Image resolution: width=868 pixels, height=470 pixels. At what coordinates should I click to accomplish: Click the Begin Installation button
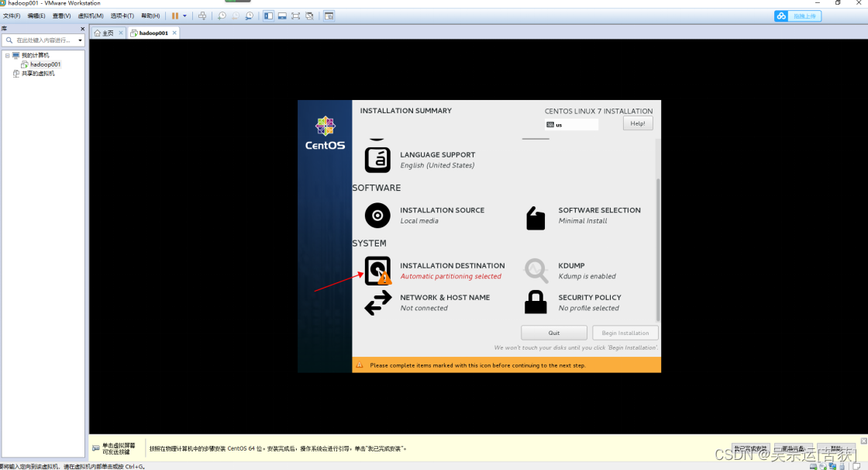pos(625,333)
